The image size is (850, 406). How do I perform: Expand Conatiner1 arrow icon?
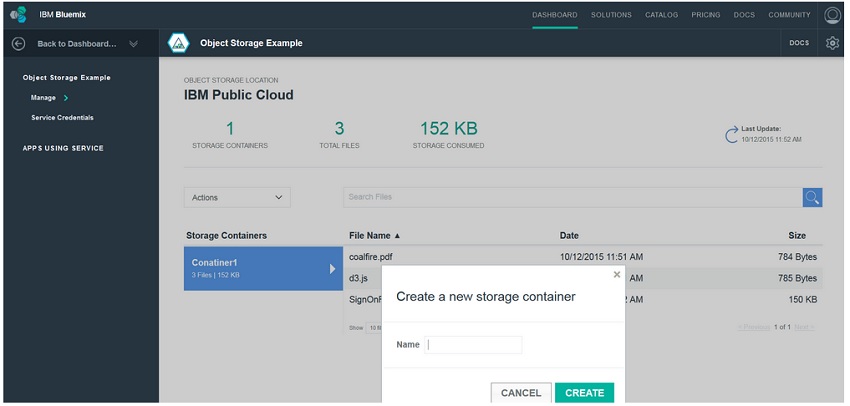pos(332,268)
